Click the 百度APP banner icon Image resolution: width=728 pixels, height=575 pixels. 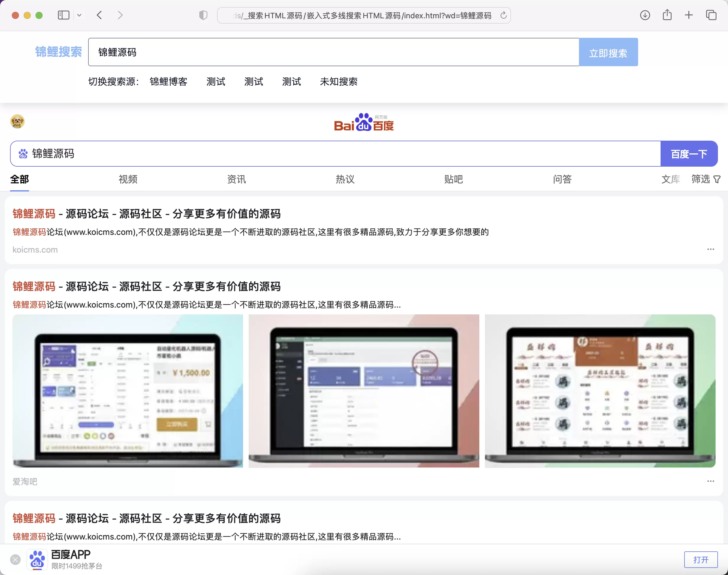click(x=37, y=560)
